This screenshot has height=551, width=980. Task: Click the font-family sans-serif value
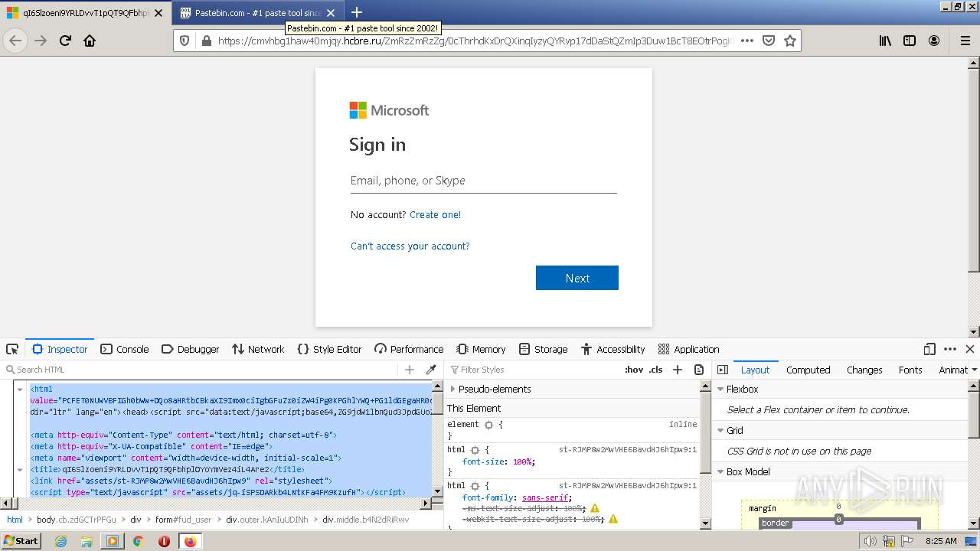[545, 497]
